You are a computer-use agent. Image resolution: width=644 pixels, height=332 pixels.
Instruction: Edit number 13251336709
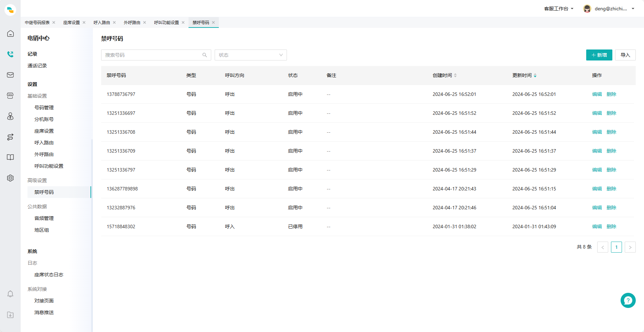pyautogui.click(x=597, y=151)
